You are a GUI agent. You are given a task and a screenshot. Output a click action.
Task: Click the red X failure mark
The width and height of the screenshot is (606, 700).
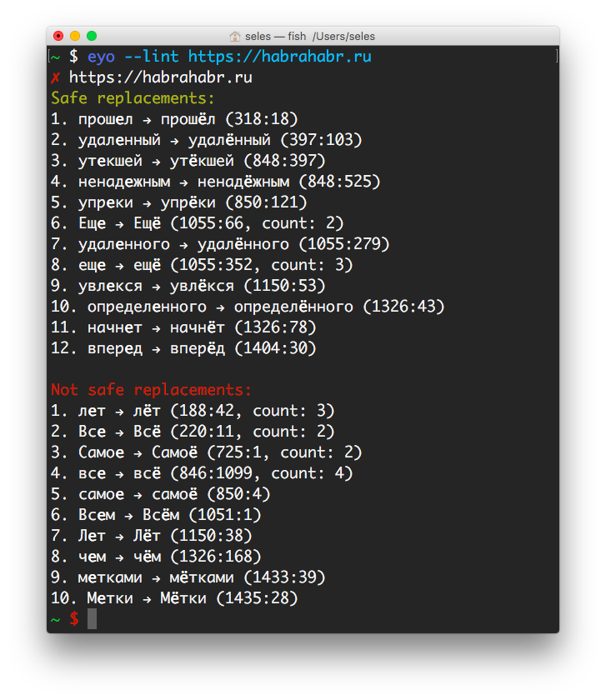click(55, 78)
